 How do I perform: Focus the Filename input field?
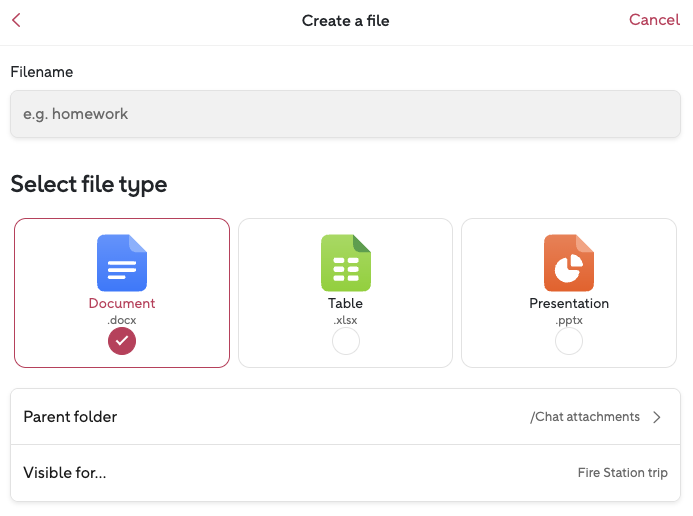tap(345, 114)
